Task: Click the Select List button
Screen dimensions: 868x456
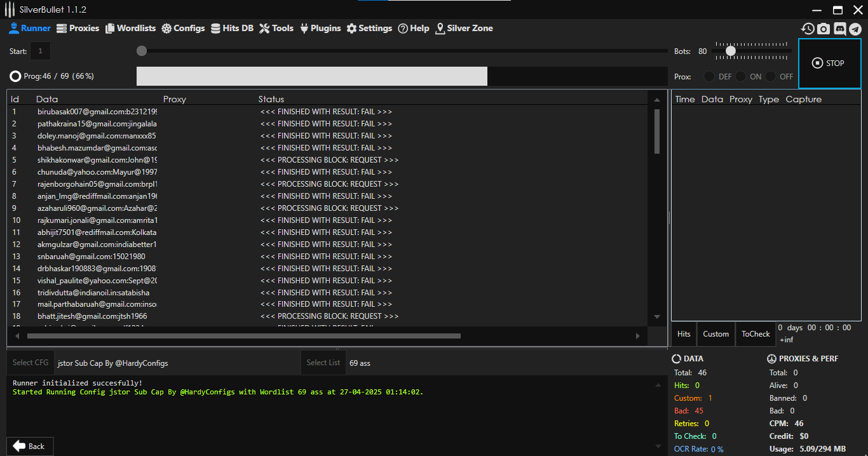Action: coord(323,363)
